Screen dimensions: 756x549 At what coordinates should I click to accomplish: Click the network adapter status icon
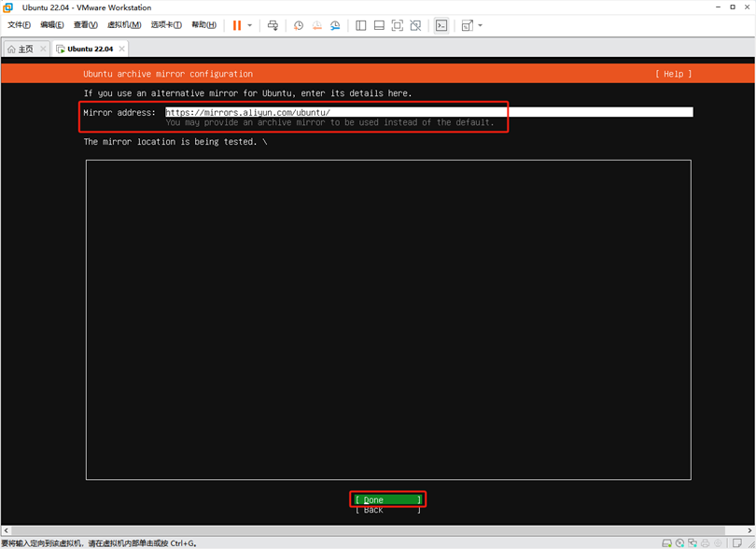(x=693, y=543)
